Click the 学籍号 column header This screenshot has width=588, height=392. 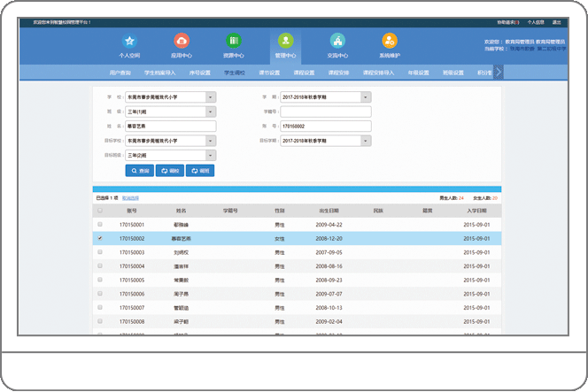[x=230, y=211]
